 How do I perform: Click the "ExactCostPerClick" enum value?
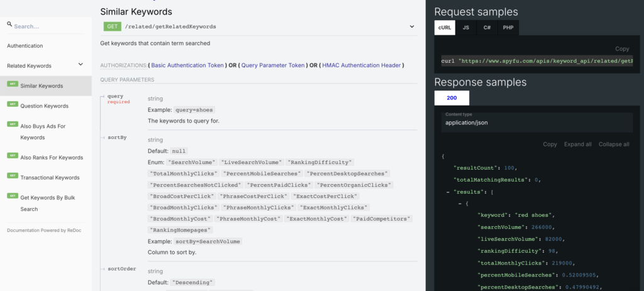(x=325, y=196)
